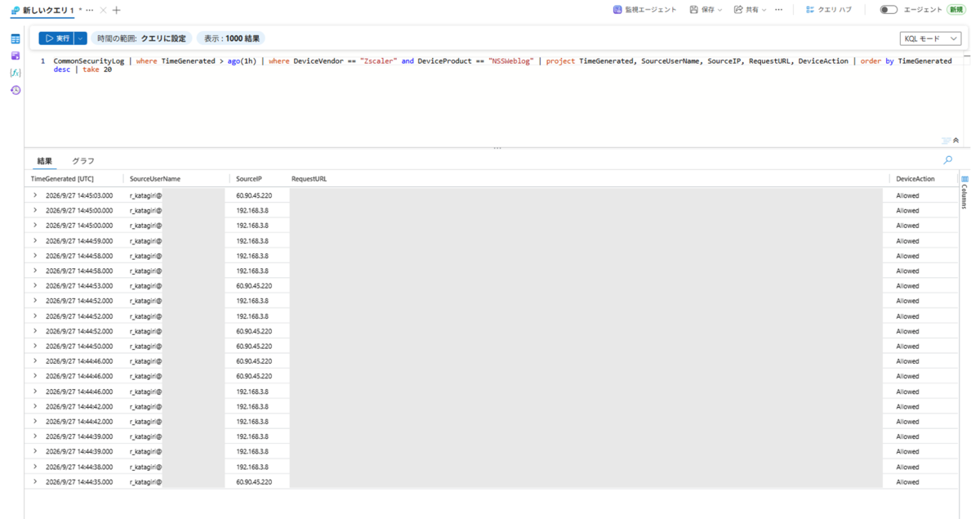The width and height of the screenshot is (980, 519).
Task: Open the KQL モード dropdown
Action: coord(931,38)
